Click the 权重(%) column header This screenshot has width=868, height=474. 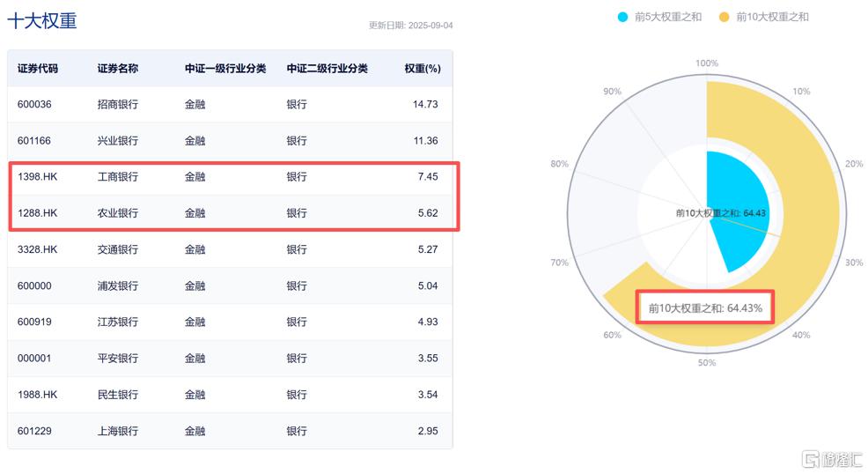point(423,69)
